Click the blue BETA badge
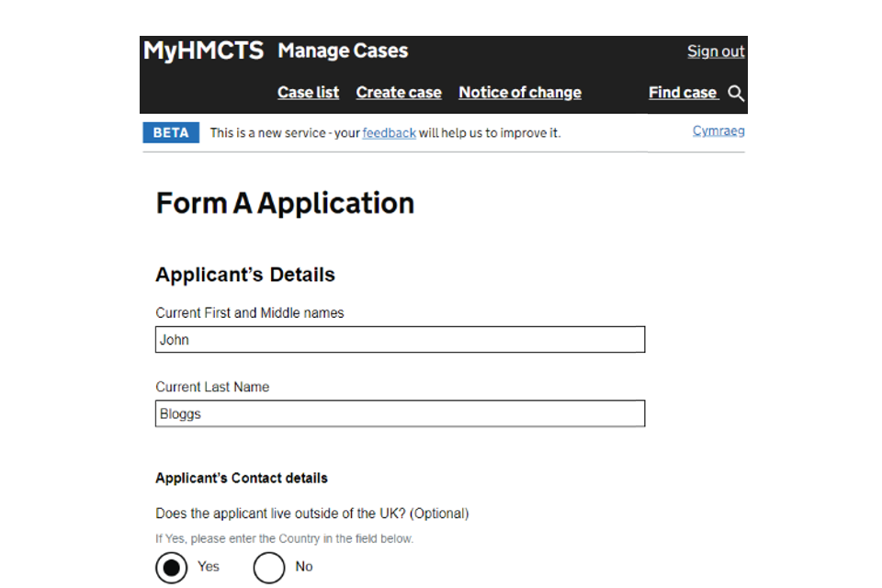882x588 pixels. click(x=171, y=132)
